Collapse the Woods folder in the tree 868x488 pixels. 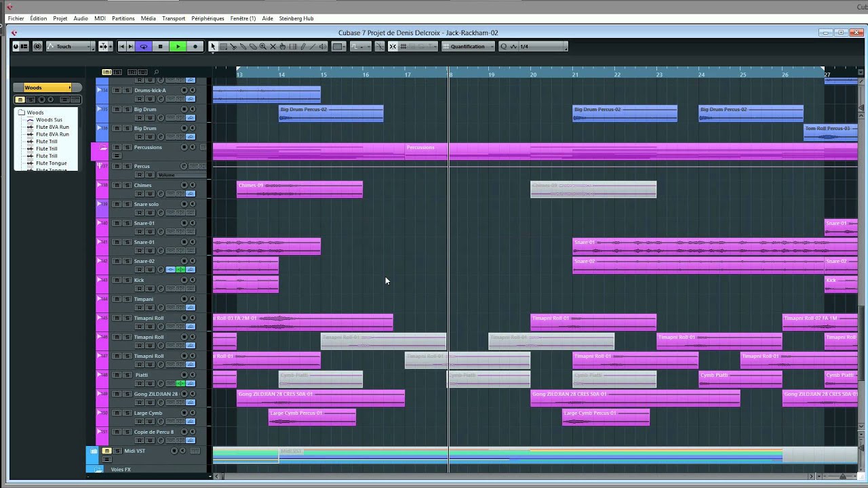21,113
